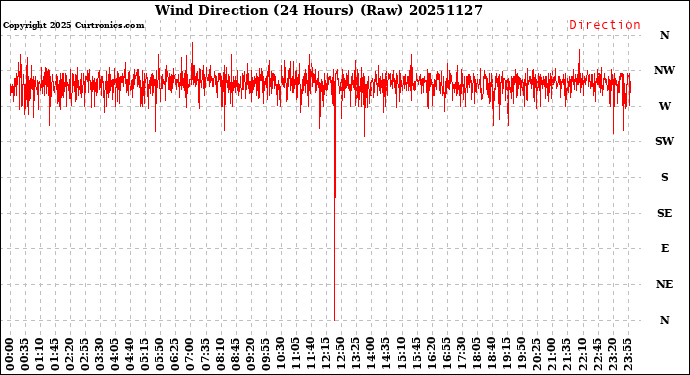
Task: Click the '14:00' time label
Action: [x=371, y=355]
